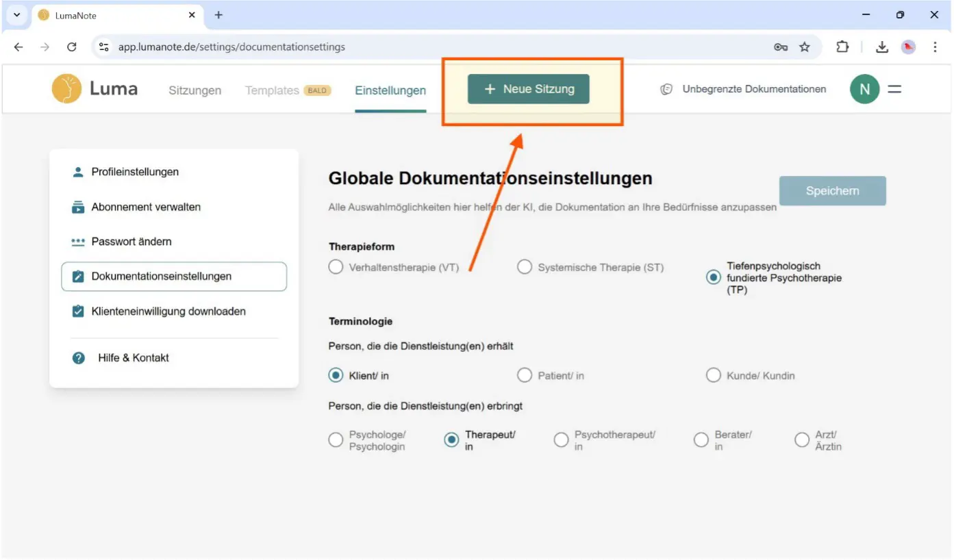This screenshot has height=560, width=954.
Task: Open Chrome's three-dot menu
Action: coord(936,47)
